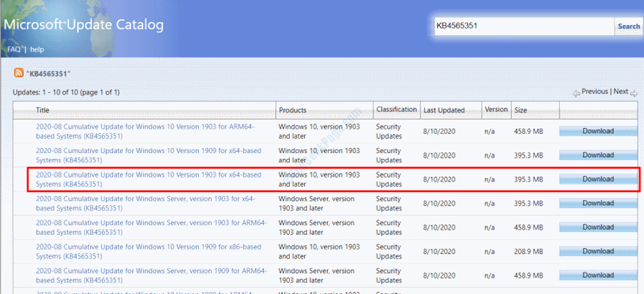Click Products cell of the Windows Server 1903 x64 row
644x294 pixels.
click(x=316, y=203)
